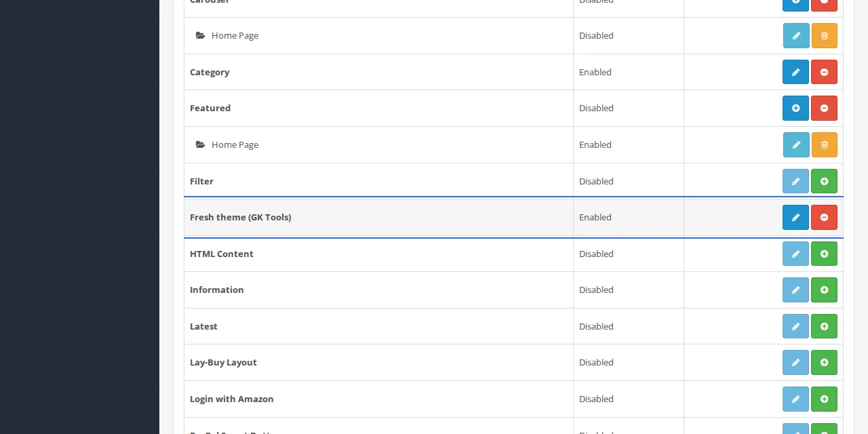
Task: Edit the Fresh theme (GK Tools) module
Action: click(796, 218)
